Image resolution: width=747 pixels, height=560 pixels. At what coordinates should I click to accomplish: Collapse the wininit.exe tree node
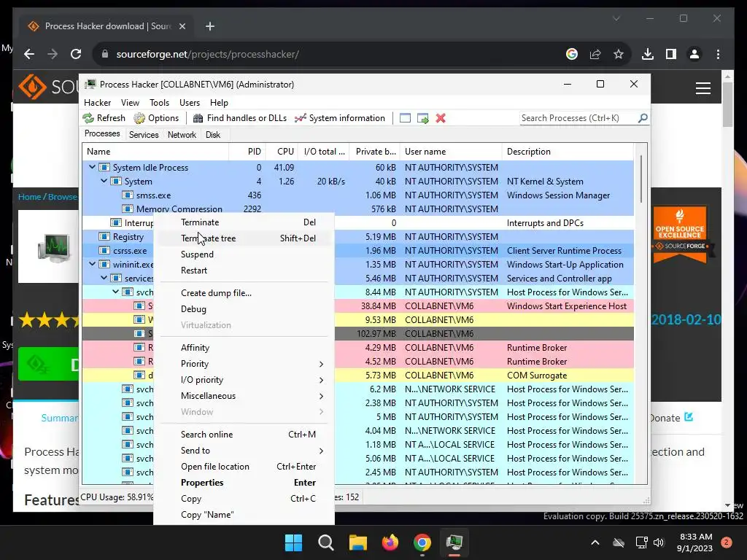pyautogui.click(x=93, y=264)
